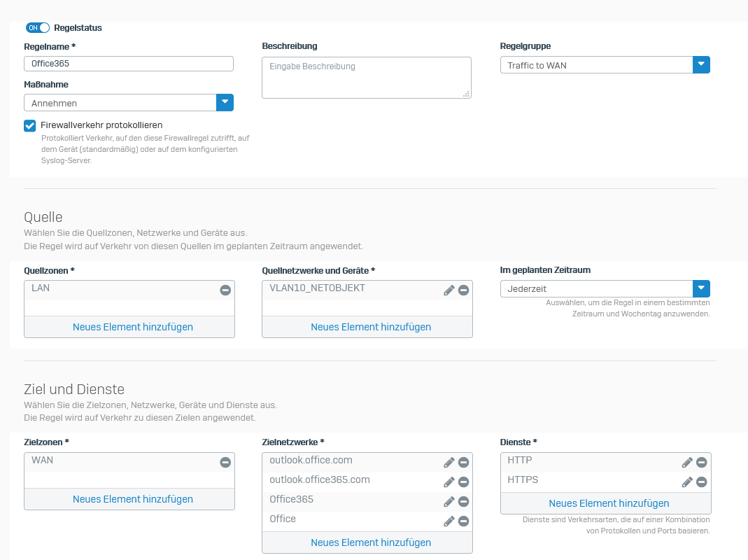Image resolution: width=748 pixels, height=560 pixels.
Task: Click into the Beschreibung text area
Action: click(x=367, y=78)
